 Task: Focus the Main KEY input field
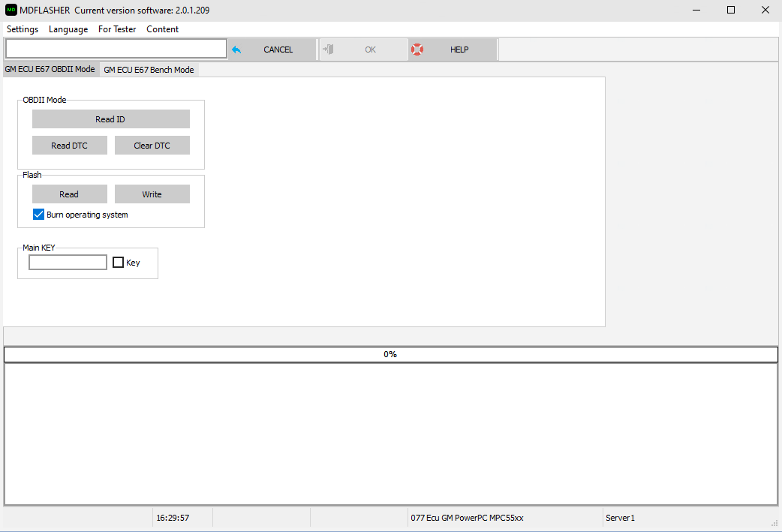click(x=68, y=263)
